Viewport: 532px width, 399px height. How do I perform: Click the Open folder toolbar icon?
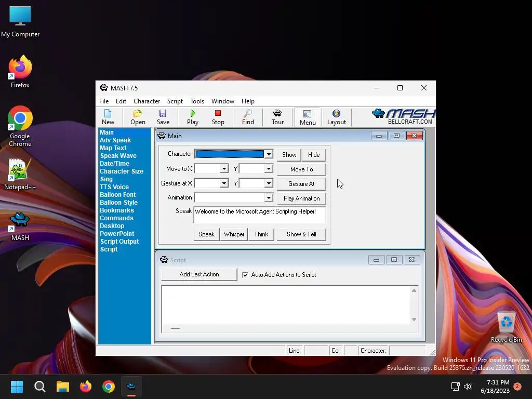(138, 117)
